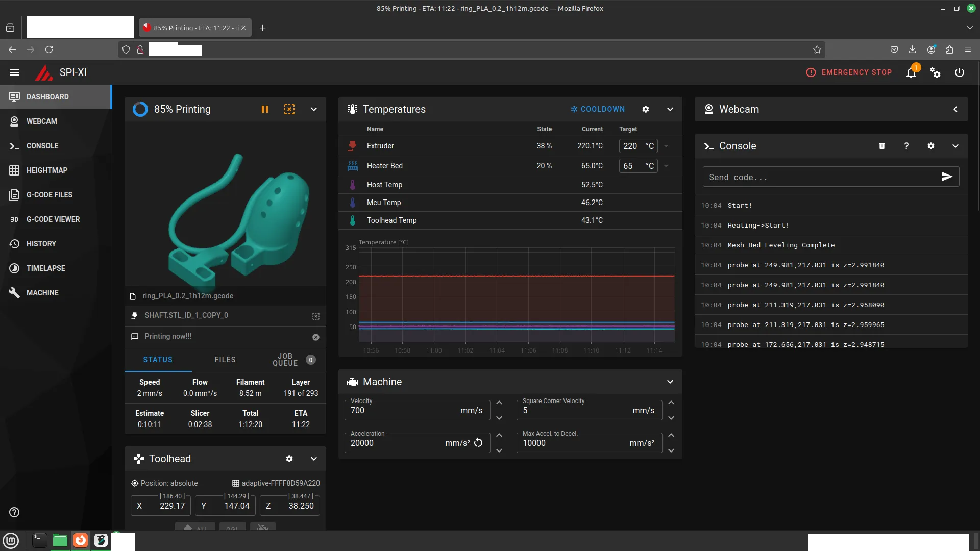Screen dimensions: 980x551
Task: Click the exclude object icon in print header
Action: pos(289,109)
